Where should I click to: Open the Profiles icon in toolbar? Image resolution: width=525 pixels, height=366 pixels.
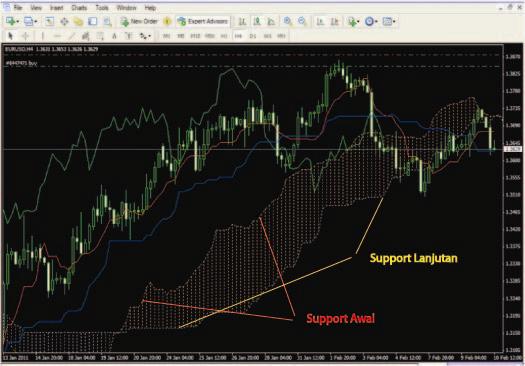pos(28,21)
